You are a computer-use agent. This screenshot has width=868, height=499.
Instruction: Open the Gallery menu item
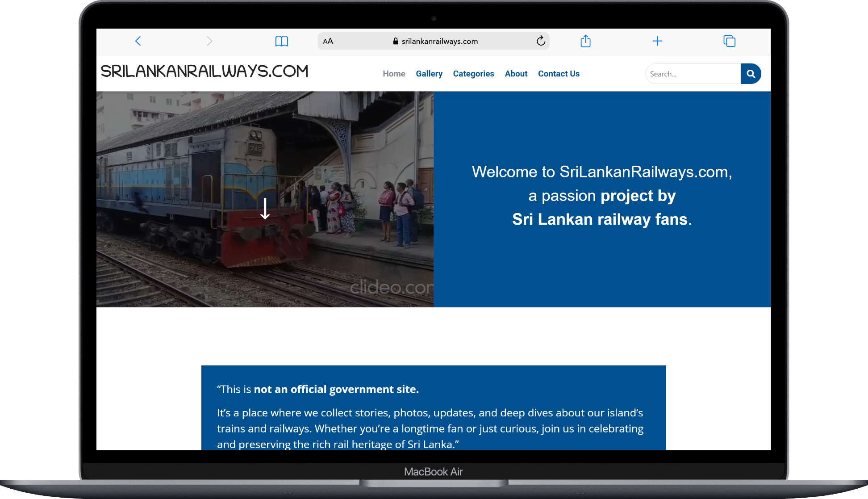(429, 74)
